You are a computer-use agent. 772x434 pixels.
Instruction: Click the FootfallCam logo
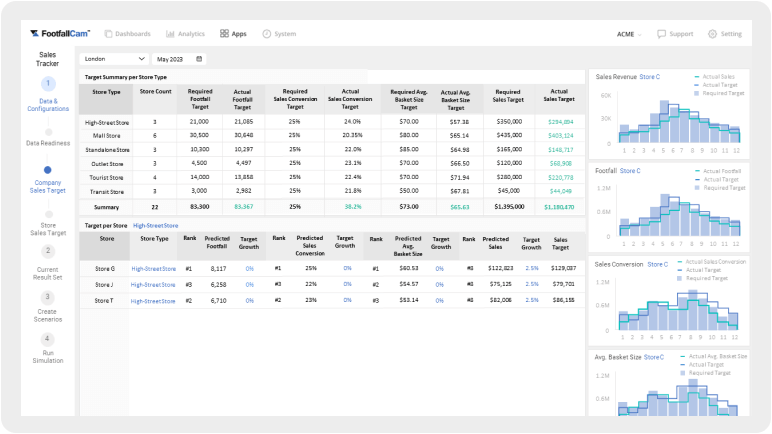tap(60, 33)
